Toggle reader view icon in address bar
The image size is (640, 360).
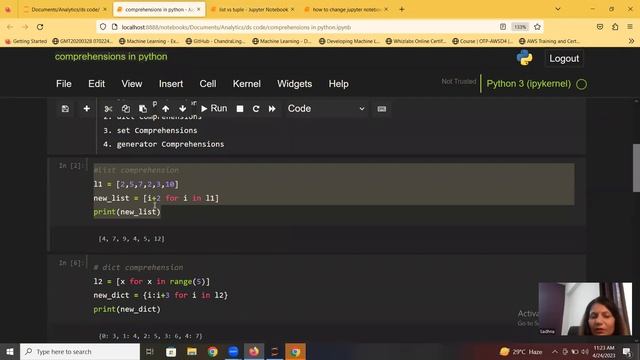point(503,27)
